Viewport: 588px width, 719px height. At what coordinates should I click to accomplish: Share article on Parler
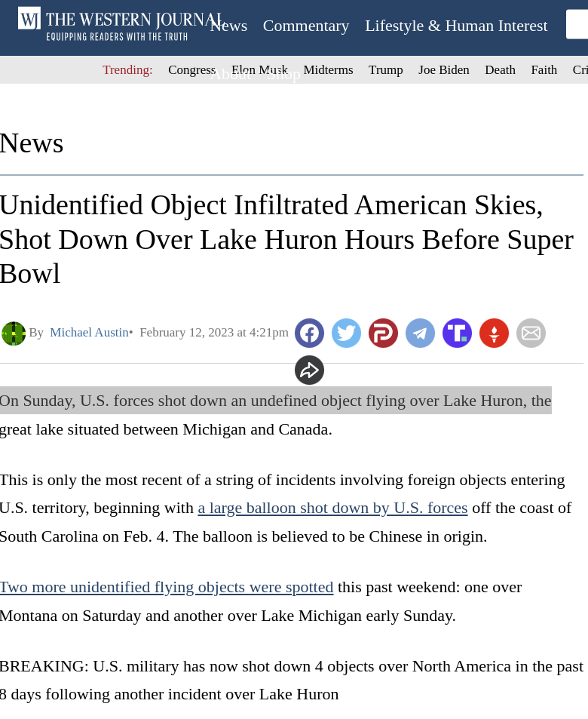383,333
